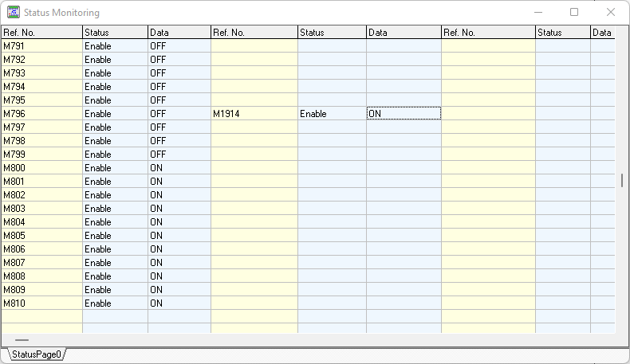This screenshot has height=364, width=630.
Task: Select the ON data cell for M1914
Action: tap(403, 114)
